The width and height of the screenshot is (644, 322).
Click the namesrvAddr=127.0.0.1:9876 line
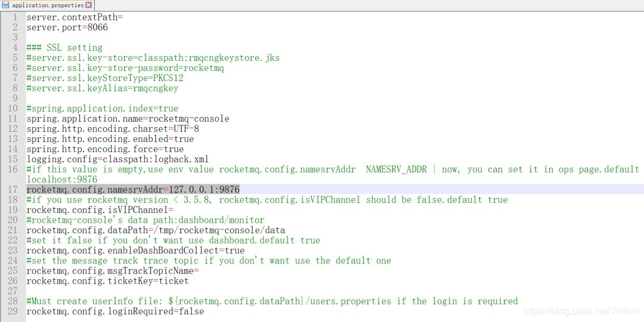[x=133, y=190]
